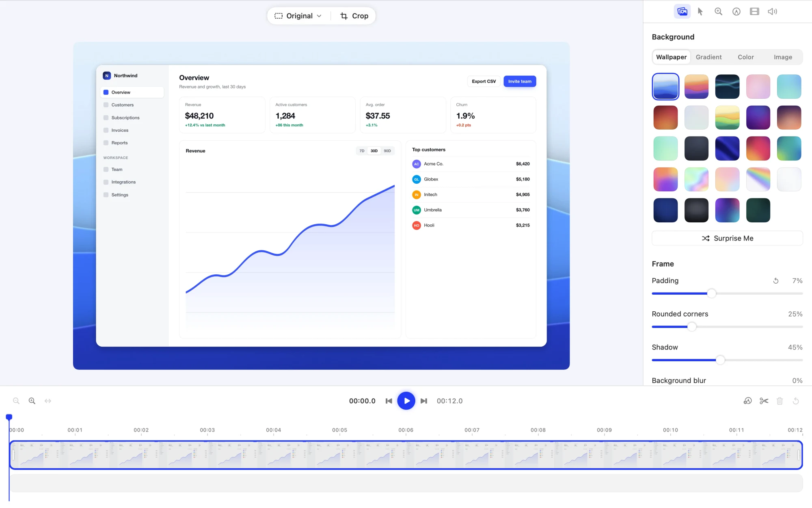This screenshot has width=812, height=508.
Task: Open the audio speaker settings icon
Action: coord(773,11)
